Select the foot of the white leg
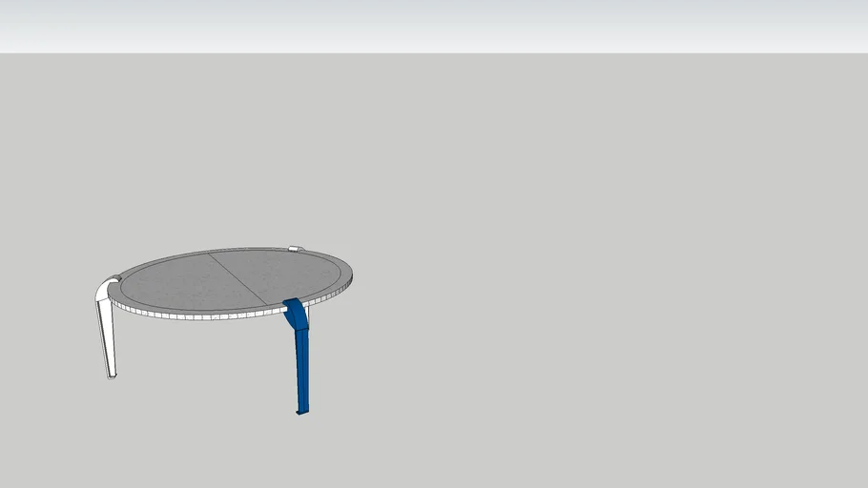 pyautogui.click(x=111, y=376)
